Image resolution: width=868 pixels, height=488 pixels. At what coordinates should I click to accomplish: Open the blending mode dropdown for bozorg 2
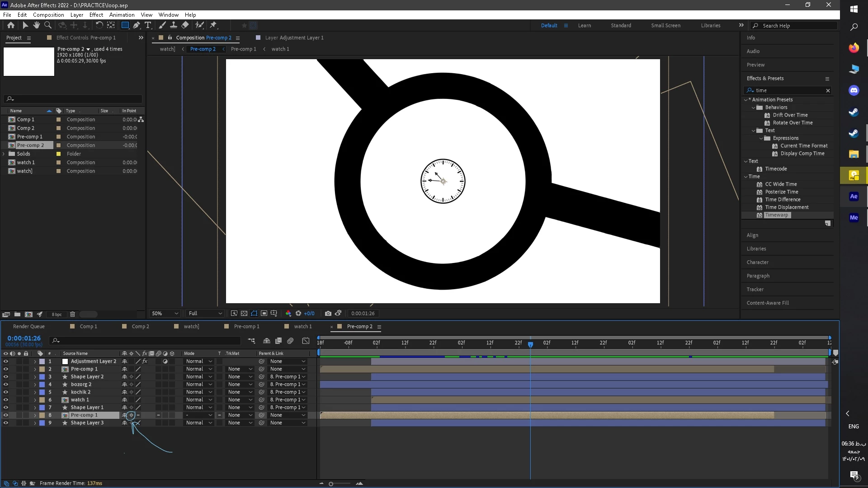tap(198, 385)
